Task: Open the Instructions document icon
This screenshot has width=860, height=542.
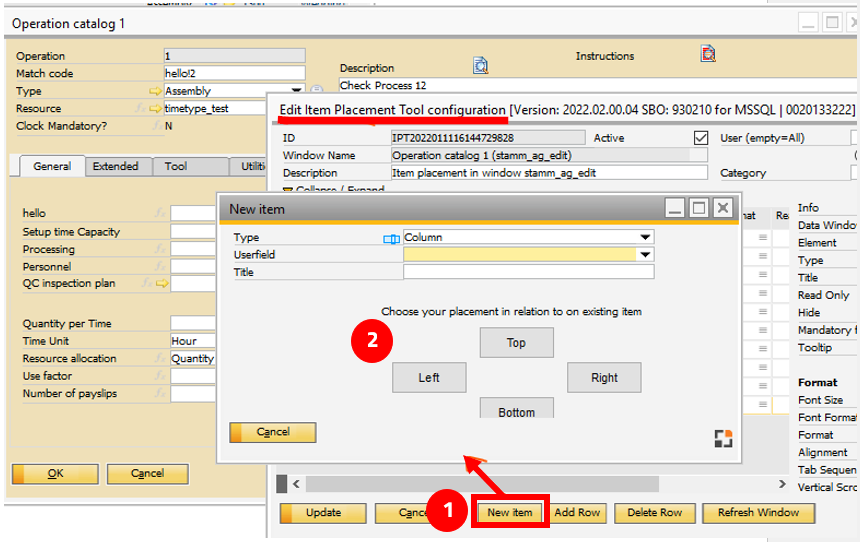Action: coord(708,54)
